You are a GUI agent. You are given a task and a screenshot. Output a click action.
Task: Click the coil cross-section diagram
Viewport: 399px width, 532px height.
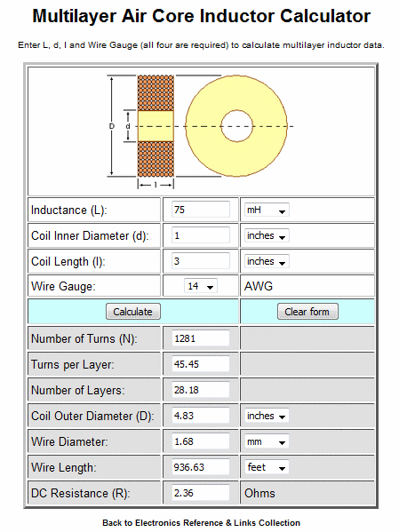(x=156, y=126)
